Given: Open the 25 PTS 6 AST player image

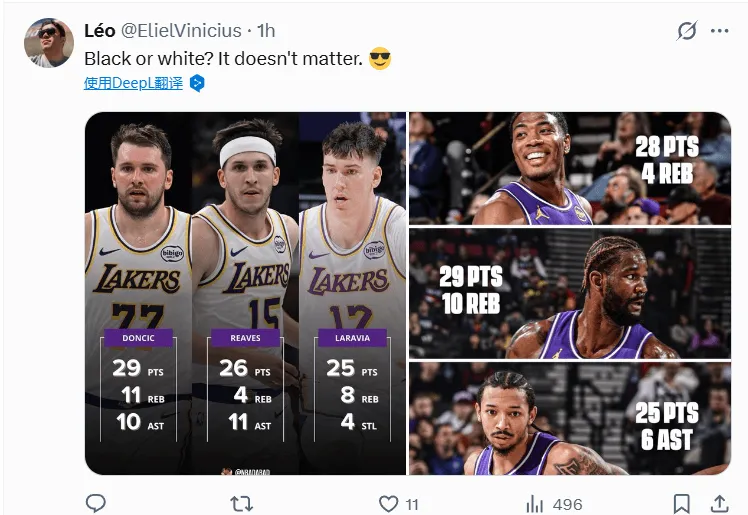Looking at the screenshot, I should click(569, 419).
